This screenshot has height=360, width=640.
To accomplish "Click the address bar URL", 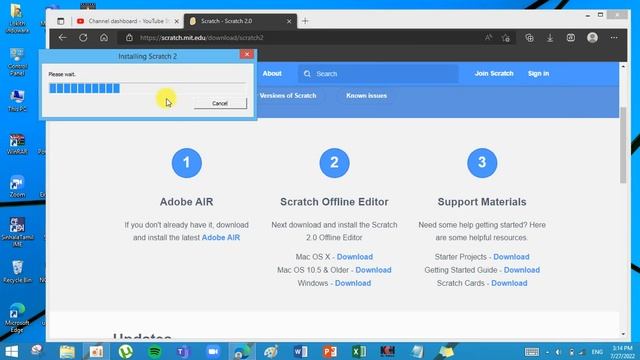I will coord(202,38).
